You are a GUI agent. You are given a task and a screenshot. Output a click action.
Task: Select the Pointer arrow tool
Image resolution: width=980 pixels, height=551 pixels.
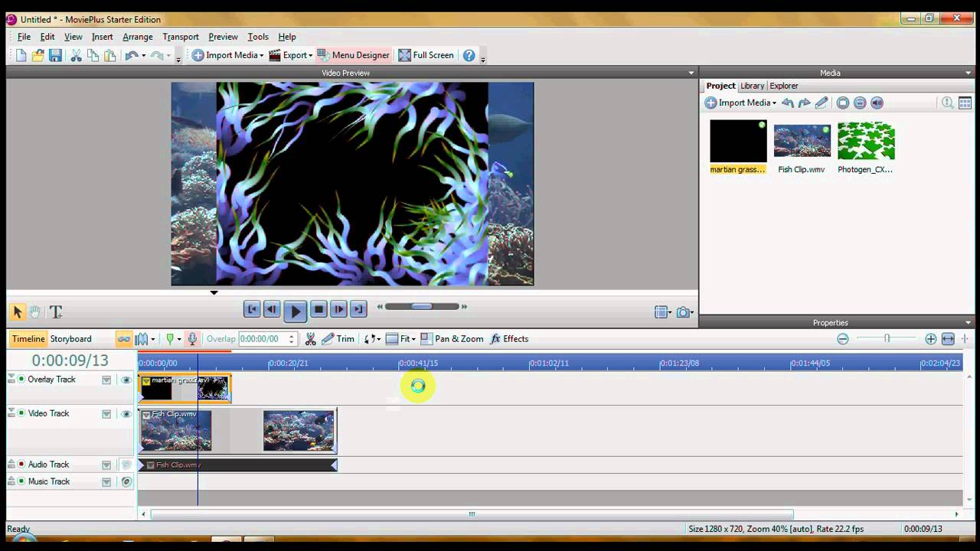pos(17,312)
